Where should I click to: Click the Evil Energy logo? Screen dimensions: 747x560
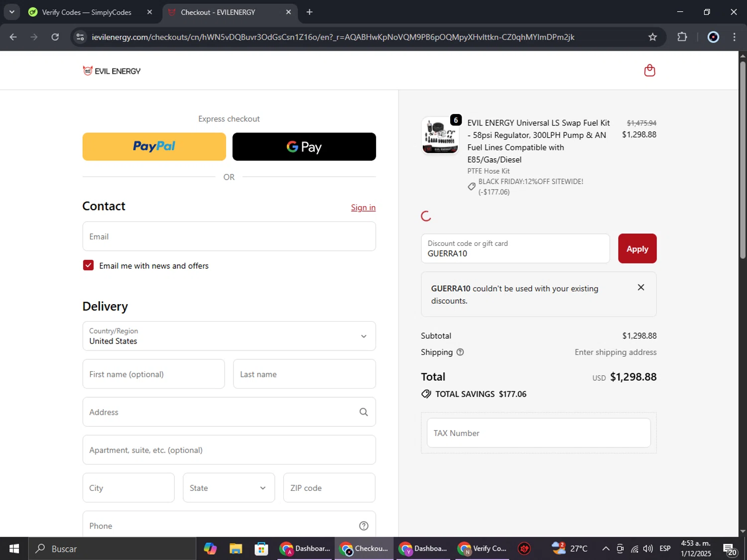[x=112, y=71]
